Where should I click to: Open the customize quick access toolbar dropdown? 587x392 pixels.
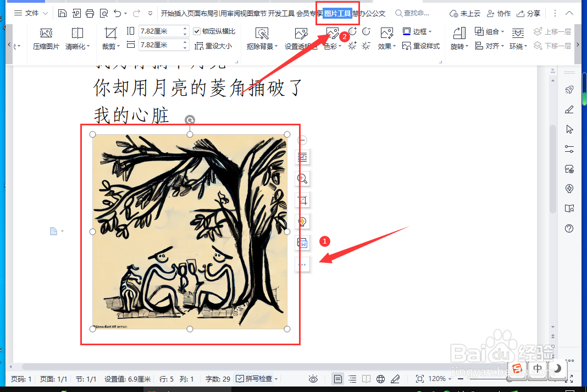150,14
